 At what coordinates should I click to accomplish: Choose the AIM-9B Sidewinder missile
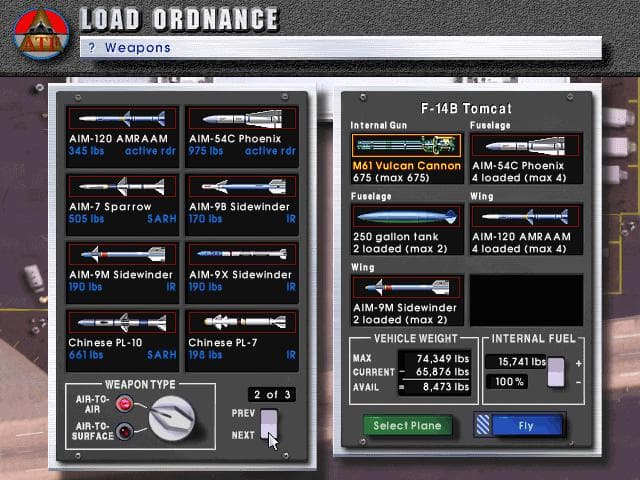point(242,204)
